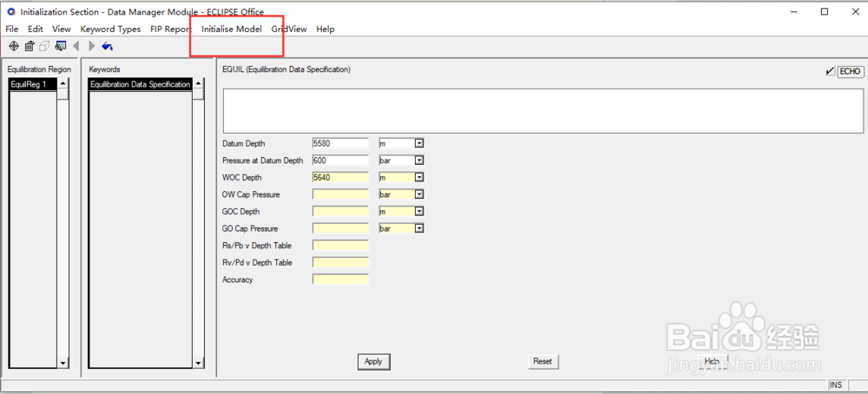Open the GOC Depth unit dropdown
Screen dimensions: 868x394
(419, 212)
